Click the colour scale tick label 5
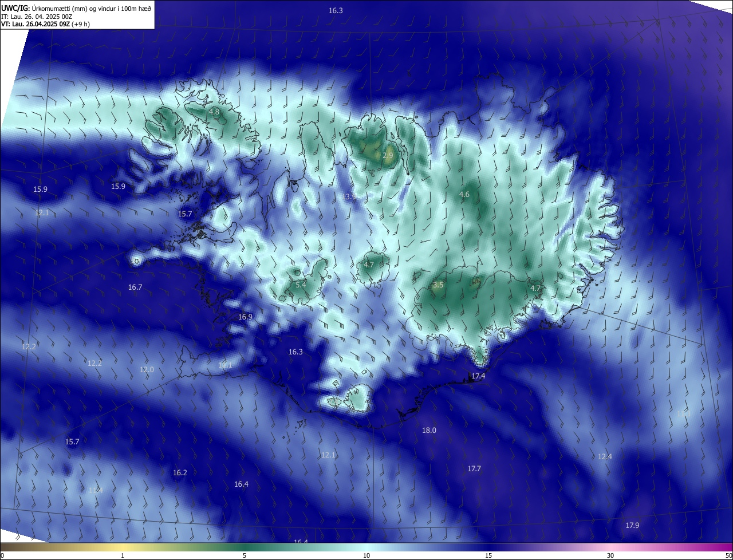Viewport: 733px width, 560px height. pyautogui.click(x=245, y=556)
